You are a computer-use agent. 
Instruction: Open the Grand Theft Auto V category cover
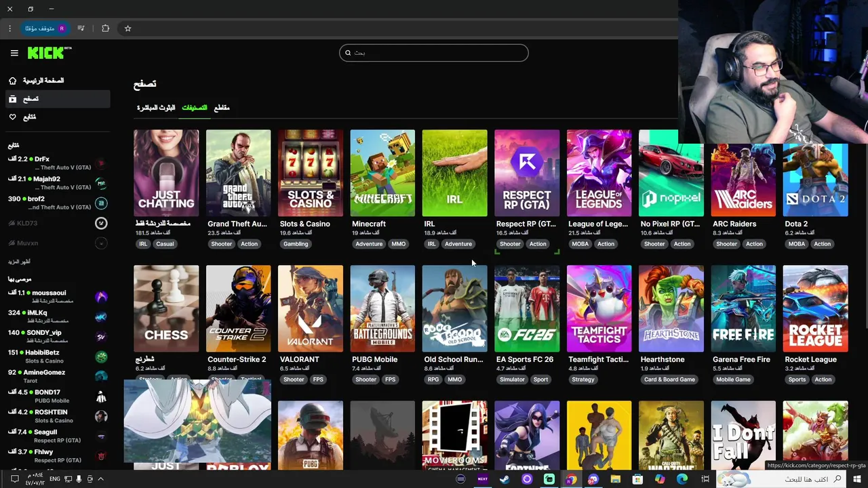tap(238, 173)
